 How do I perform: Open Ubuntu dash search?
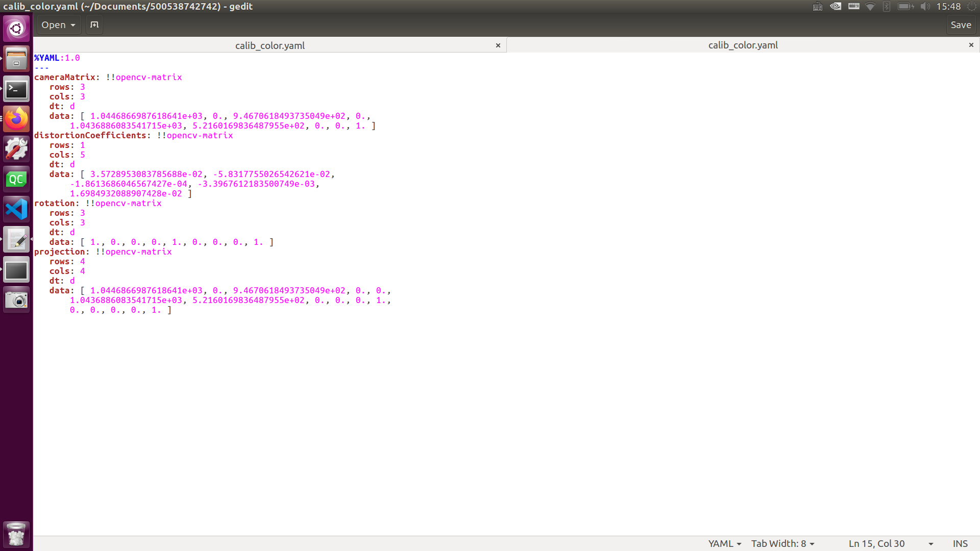(x=16, y=28)
